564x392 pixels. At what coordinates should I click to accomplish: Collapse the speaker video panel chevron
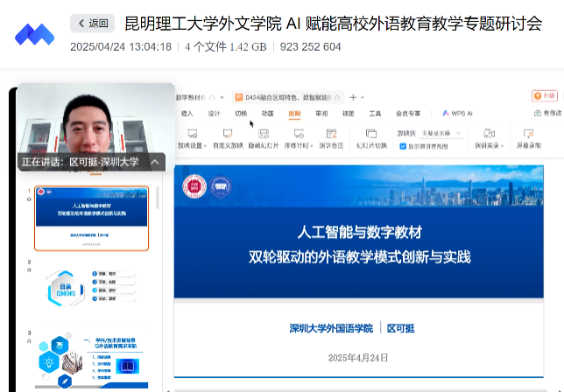tap(156, 162)
